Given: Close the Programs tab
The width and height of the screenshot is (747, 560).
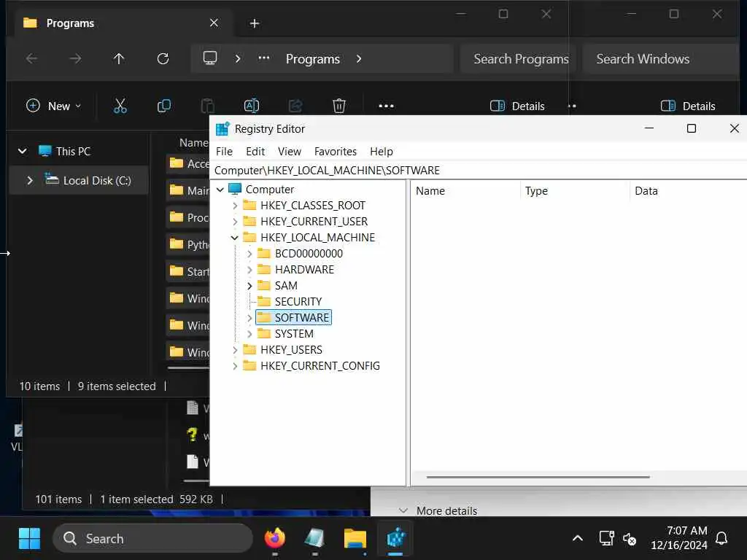Looking at the screenshot, I should pos(214,23).
